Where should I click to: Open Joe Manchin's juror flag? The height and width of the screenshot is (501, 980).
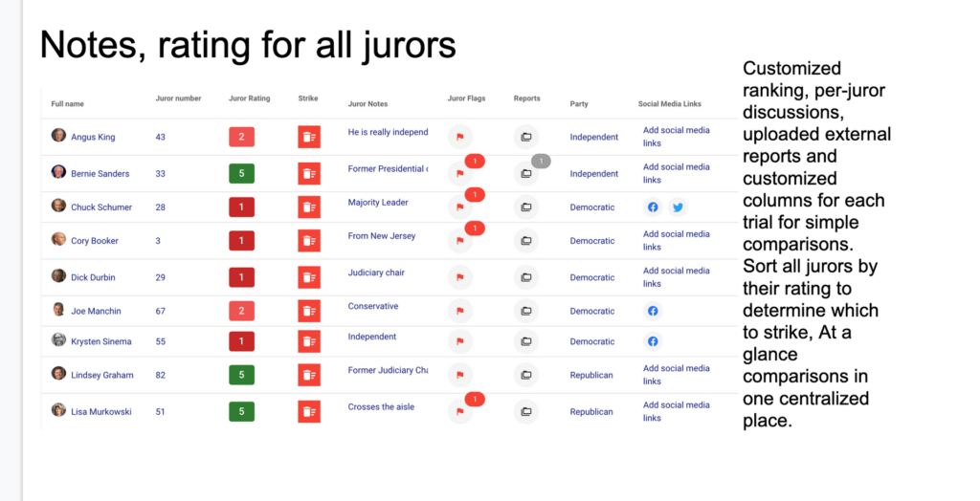(x=460, y=311)
